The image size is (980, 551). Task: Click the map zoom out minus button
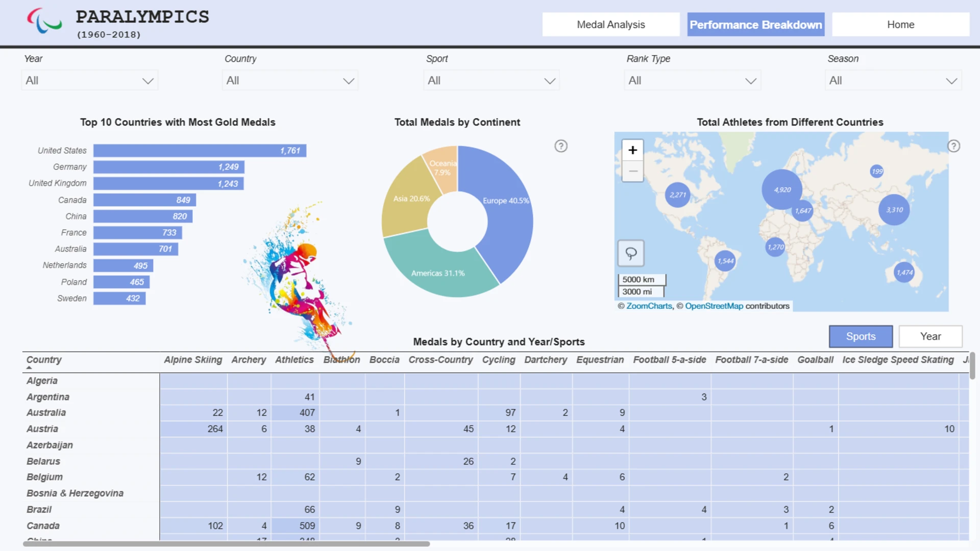pos(632,171)
